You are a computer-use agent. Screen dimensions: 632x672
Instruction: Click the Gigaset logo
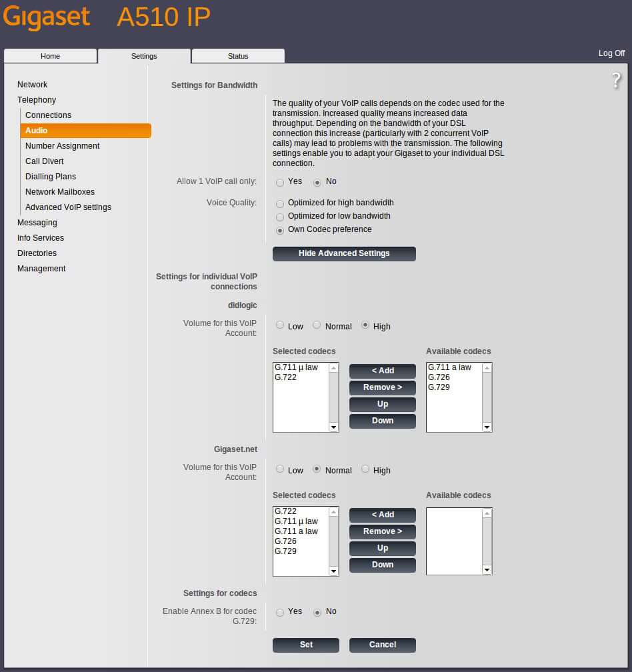[x=47, y=18]
